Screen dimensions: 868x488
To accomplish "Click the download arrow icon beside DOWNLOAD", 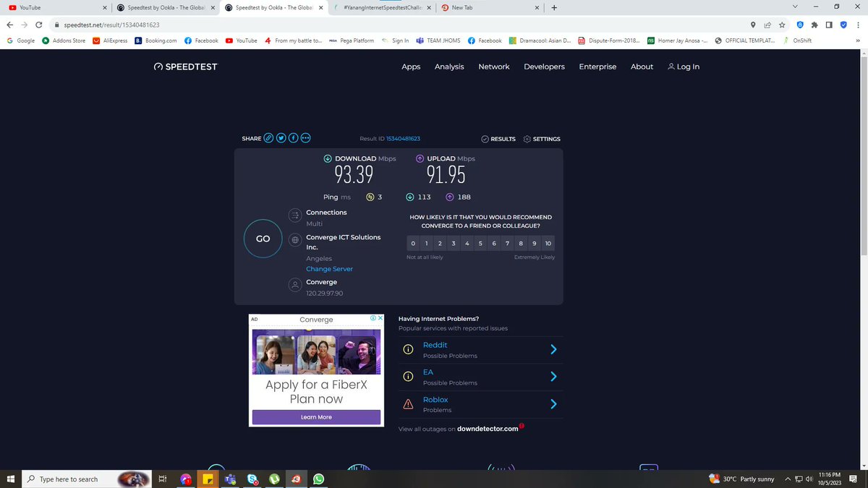I will tap(328, 158).
